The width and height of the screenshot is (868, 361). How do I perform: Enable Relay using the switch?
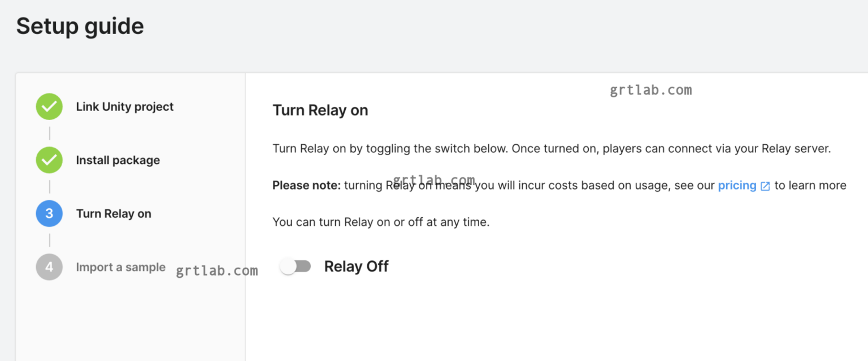(296, 266)
